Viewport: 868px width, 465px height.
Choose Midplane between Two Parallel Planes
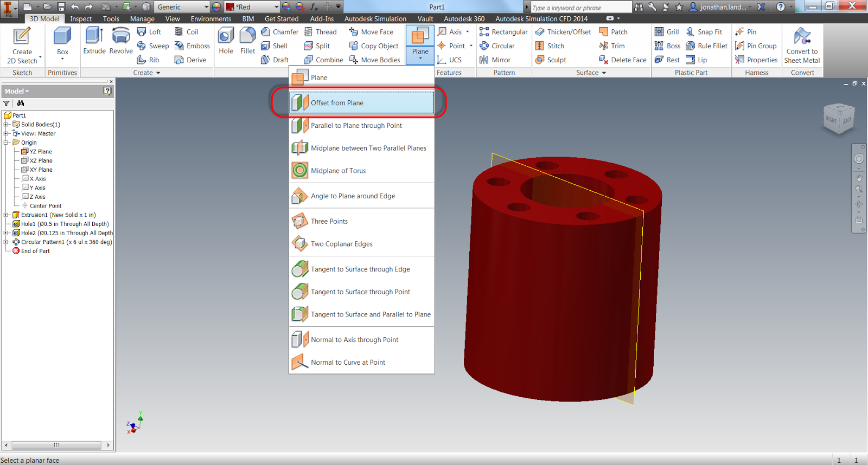[x=361, y=148]
